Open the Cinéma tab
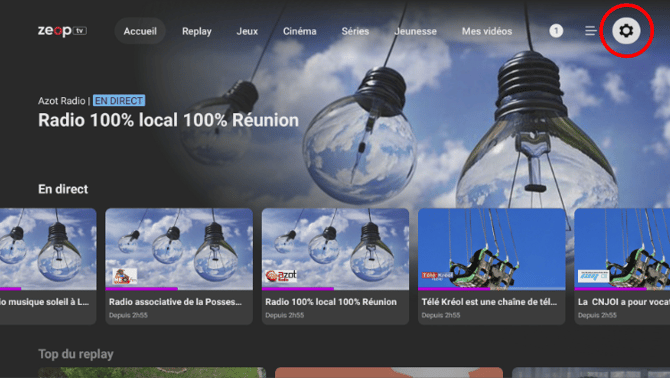Viewport: 670px width, 378px height. pyautogui.click(x=300, y=31)
